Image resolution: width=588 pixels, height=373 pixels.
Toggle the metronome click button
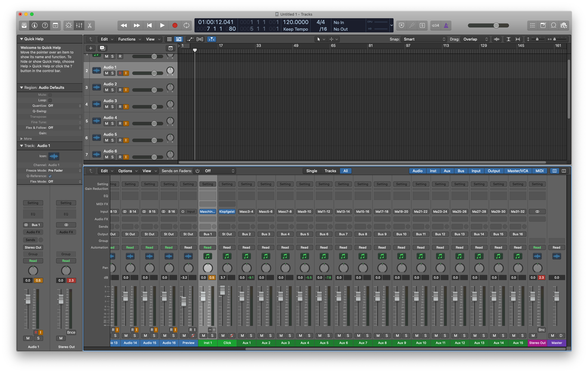446,25
